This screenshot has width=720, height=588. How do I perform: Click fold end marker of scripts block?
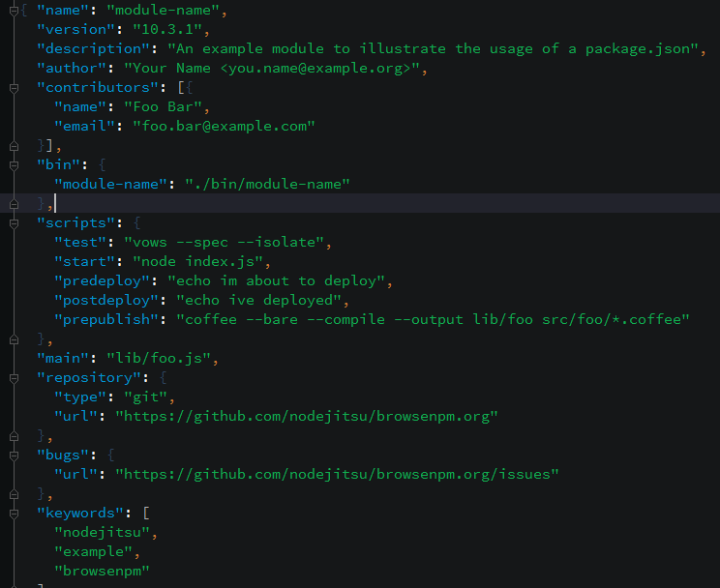(x=14, y=339)
